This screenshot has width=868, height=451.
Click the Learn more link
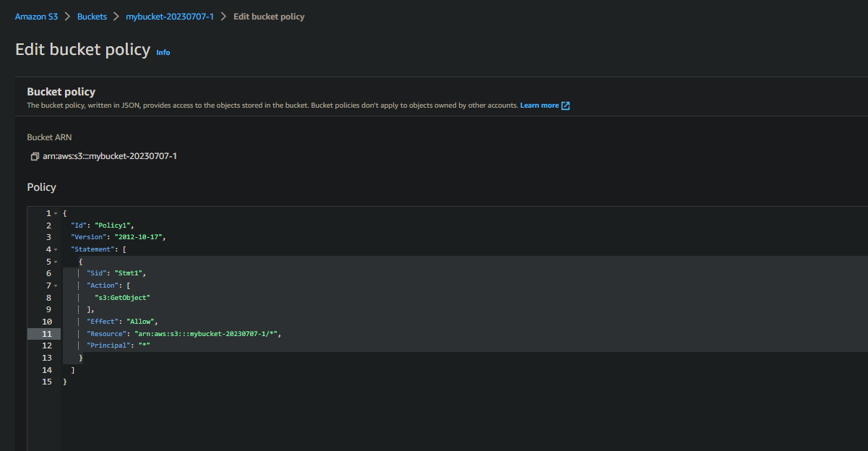coord(539,106)
